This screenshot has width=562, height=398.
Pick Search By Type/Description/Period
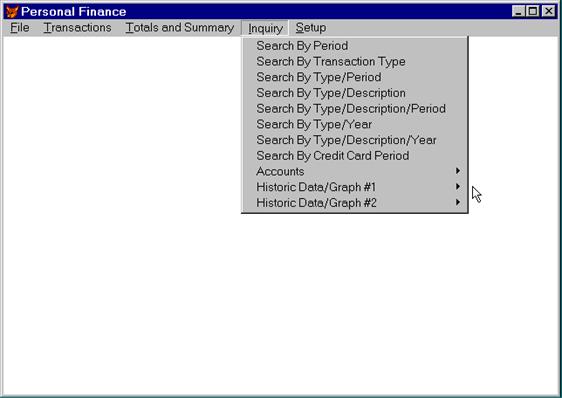(x=355, y=109)
